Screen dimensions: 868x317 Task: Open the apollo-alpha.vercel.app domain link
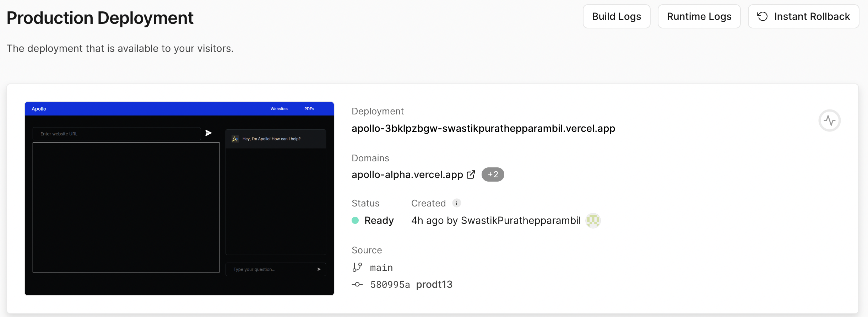click(407, 174)
